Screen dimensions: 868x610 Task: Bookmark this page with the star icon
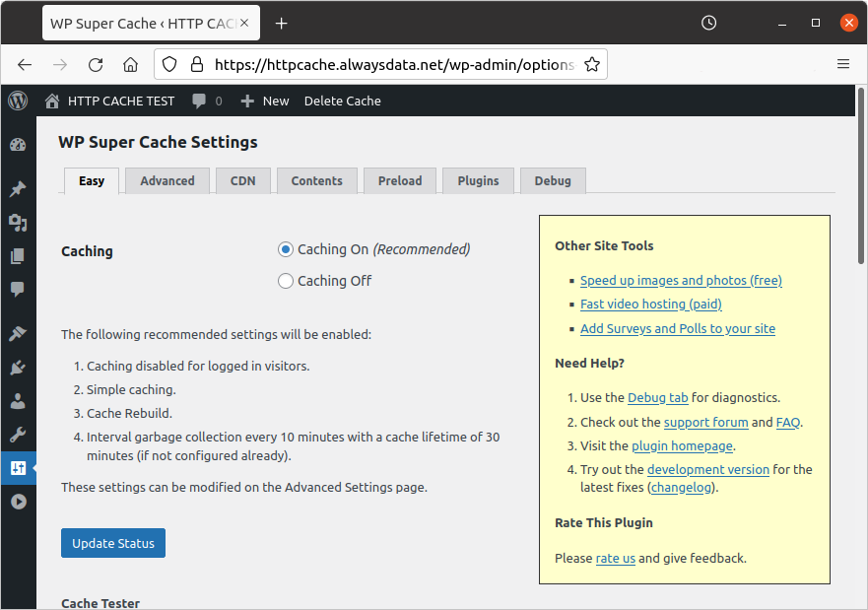click(591, 64)
